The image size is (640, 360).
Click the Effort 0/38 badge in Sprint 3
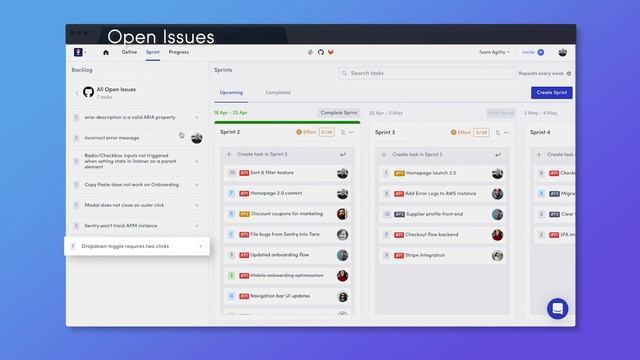point(482,133)
